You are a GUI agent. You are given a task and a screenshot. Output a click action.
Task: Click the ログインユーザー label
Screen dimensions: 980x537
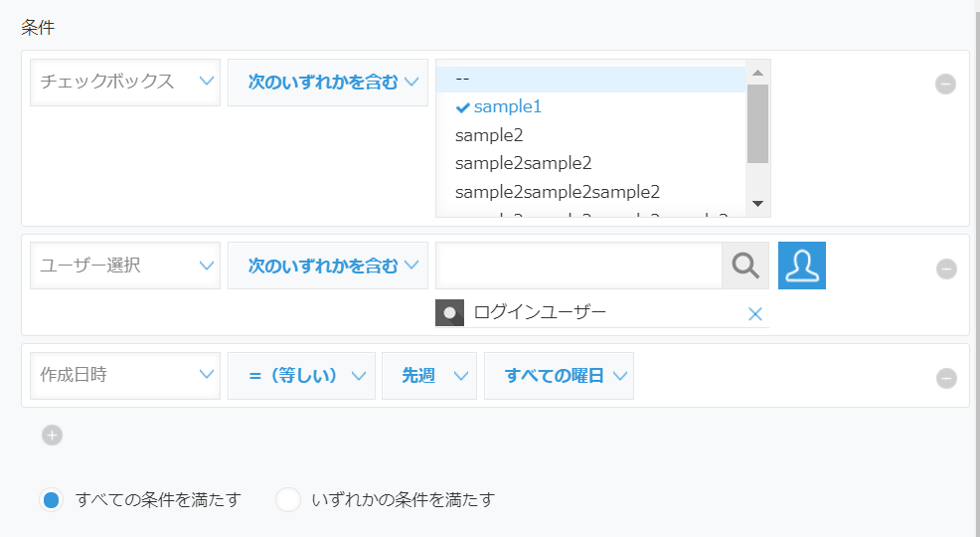click(540, 312)
